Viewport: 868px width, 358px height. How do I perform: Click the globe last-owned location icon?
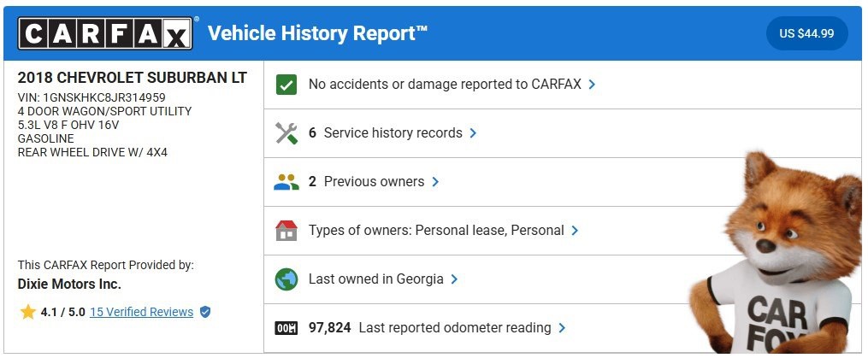(286, 279)
